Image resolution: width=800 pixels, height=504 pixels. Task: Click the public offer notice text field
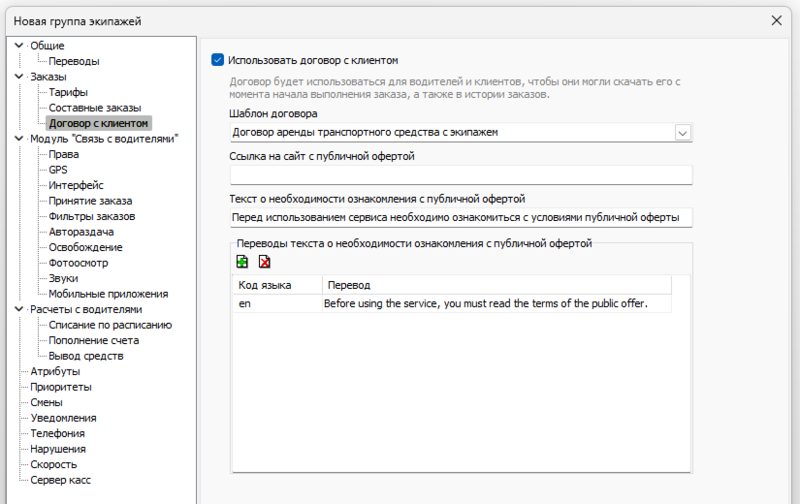pyautogui.click(x=461, y=218)
